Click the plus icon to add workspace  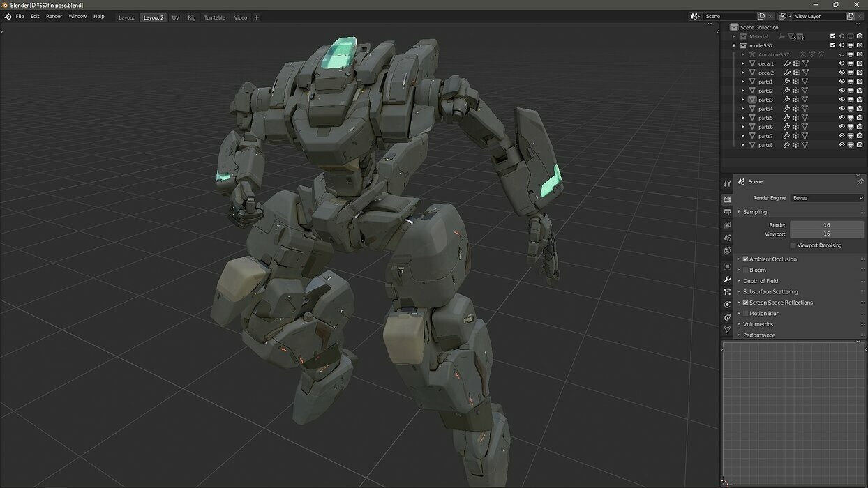[x=256, y=17]
